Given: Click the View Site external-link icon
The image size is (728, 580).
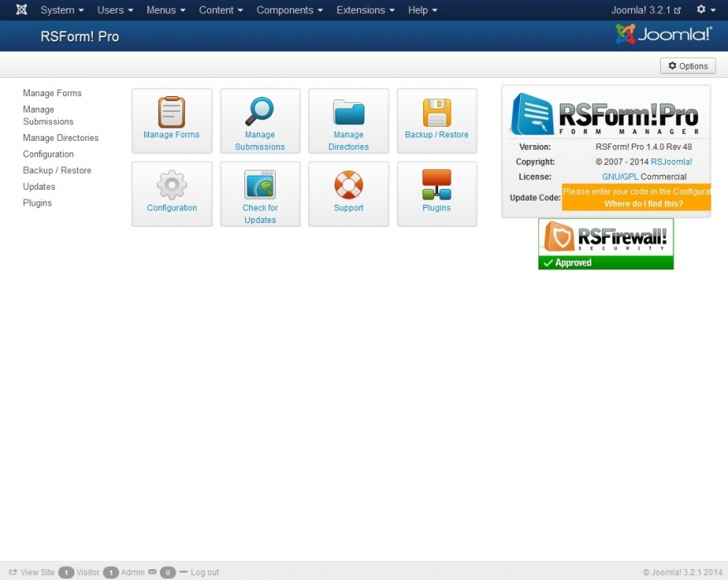Looking at the screenshot, I should pos(13,572).
